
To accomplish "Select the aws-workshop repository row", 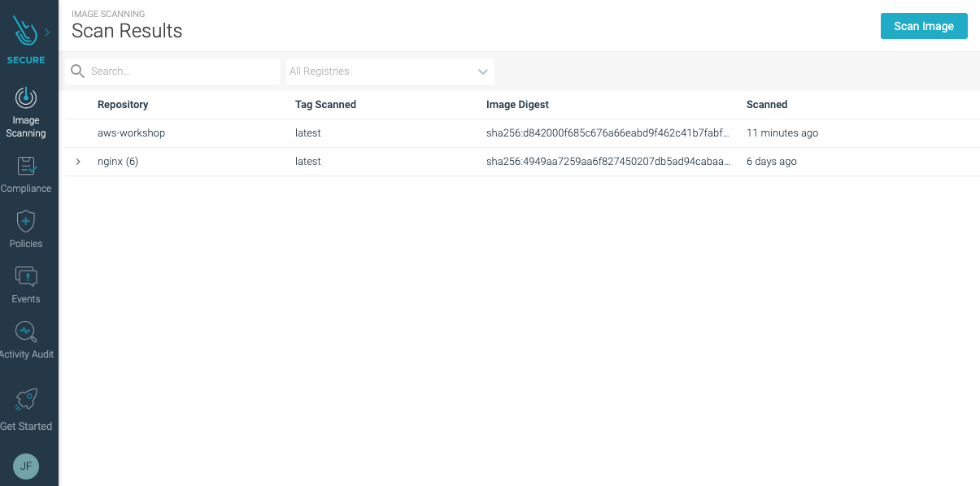I will (x=522, y=133).
